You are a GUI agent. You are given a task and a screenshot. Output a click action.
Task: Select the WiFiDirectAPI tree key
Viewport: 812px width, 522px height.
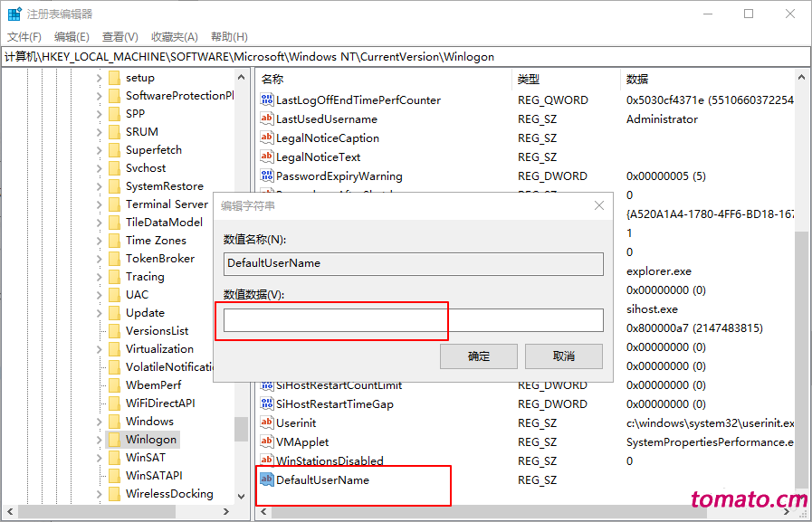click(160, 403)
